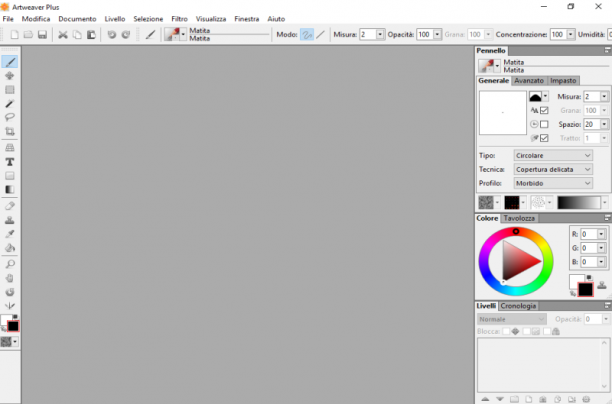Click the Undo arrow icon
This screenshot has height=404, width=612.
pyautogui.click(x=112, y=34)
